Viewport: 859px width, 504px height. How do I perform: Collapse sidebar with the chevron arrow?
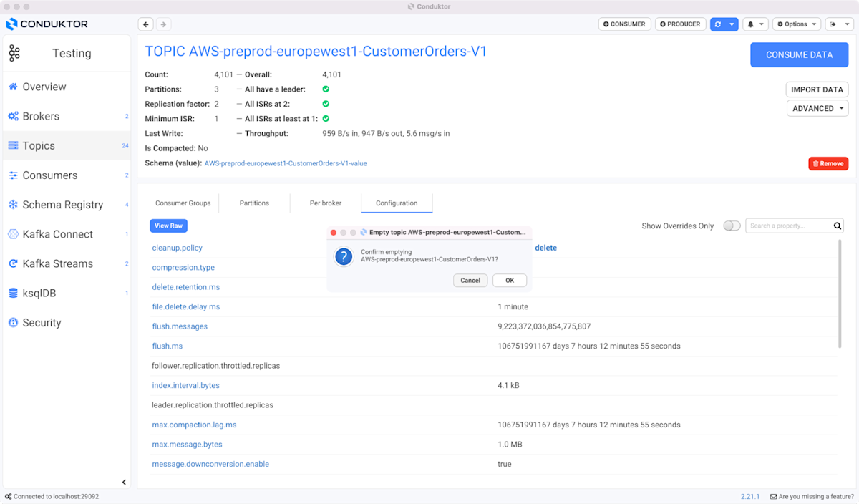point(124,483)
